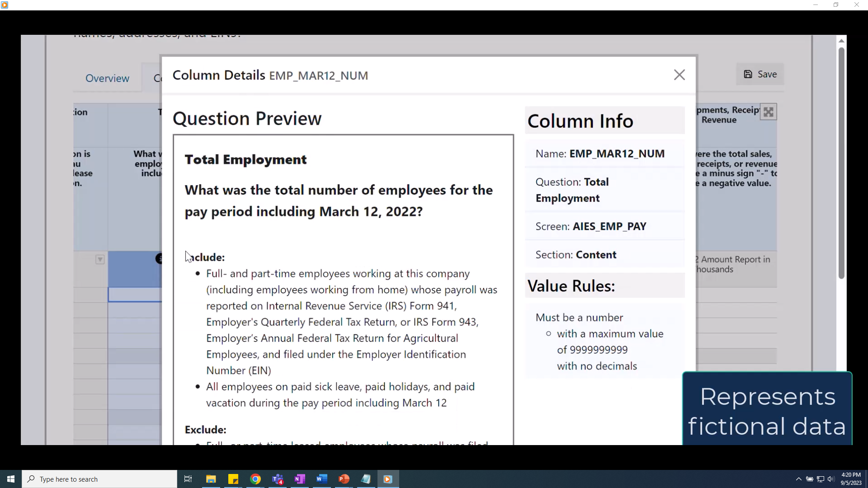
Task: Open Microsoft Teams from taskbar
Action: (278, 479)
